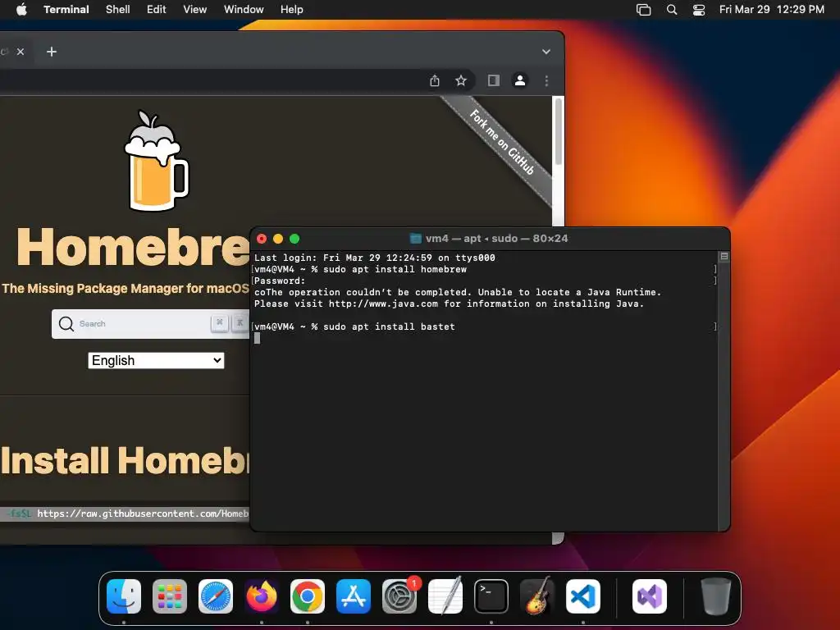Open Visual Studio Code from the Dock

(583, 596)
